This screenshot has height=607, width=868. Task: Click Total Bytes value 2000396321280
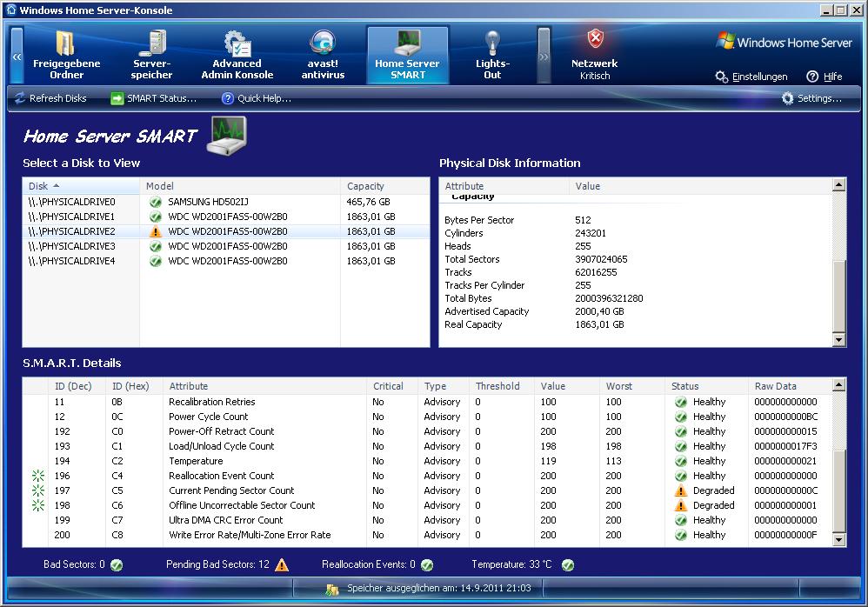(609, 298)
